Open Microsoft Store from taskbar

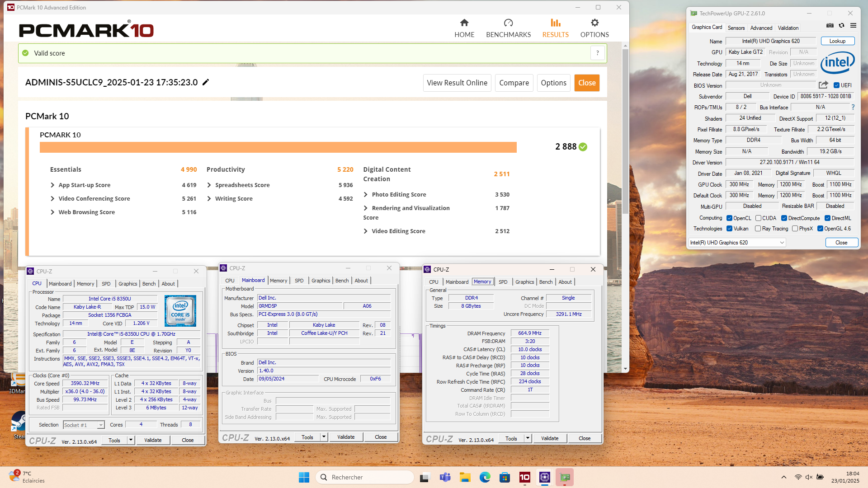[x=505, y=477]
